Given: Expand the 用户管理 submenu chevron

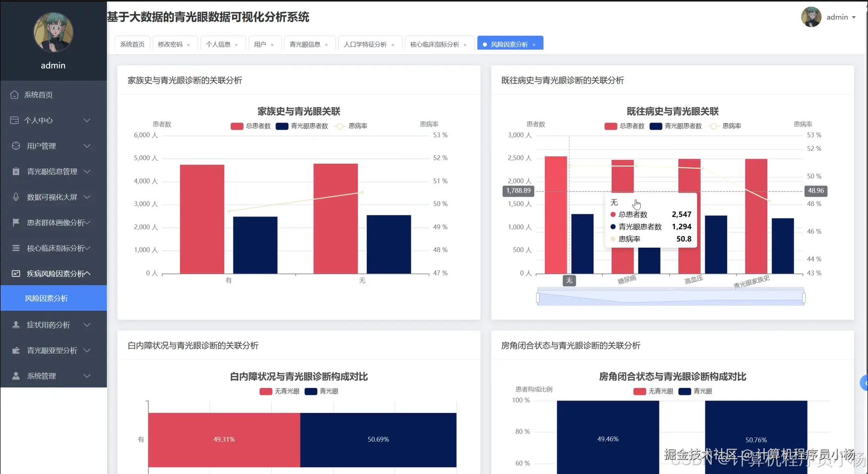Looking at the screenshot, I should pyautogui.click(x=87, y=146).
